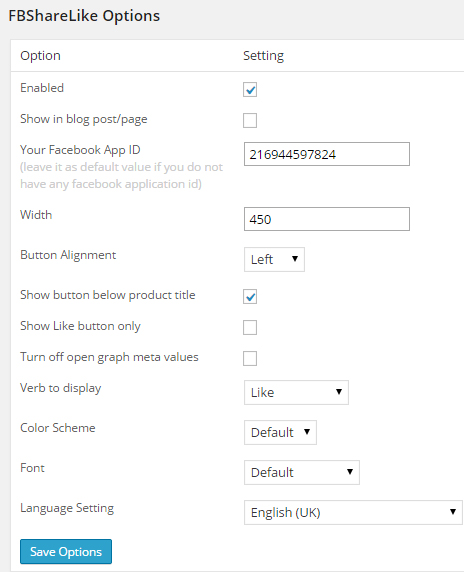Click the Color Scheme label
464x572 pixels.
58,428
